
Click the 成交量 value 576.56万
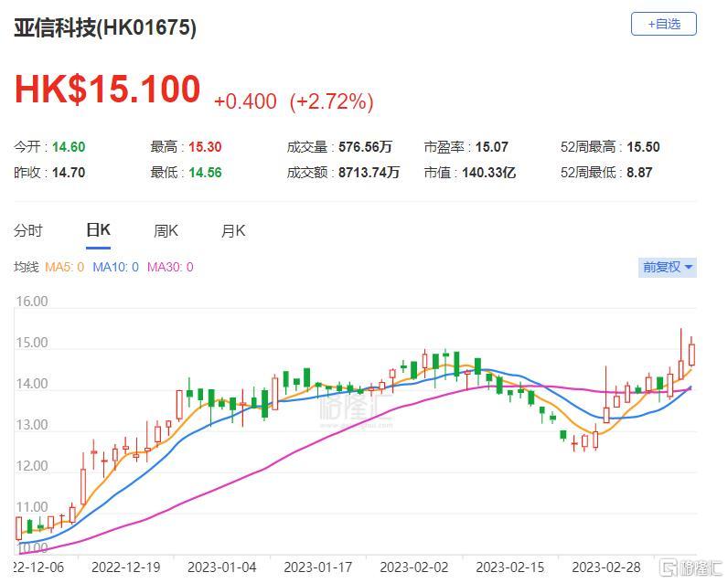366,147
